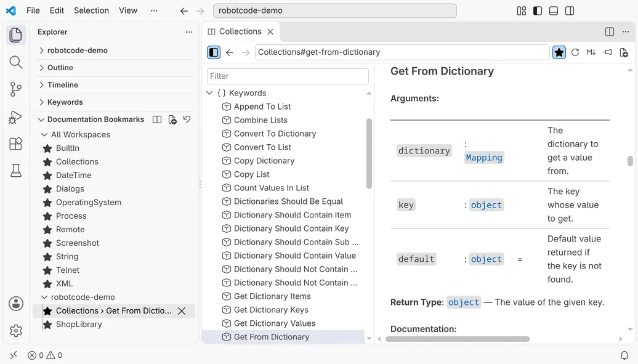
Task: Open the Edit menu
Action: (57, 10)
